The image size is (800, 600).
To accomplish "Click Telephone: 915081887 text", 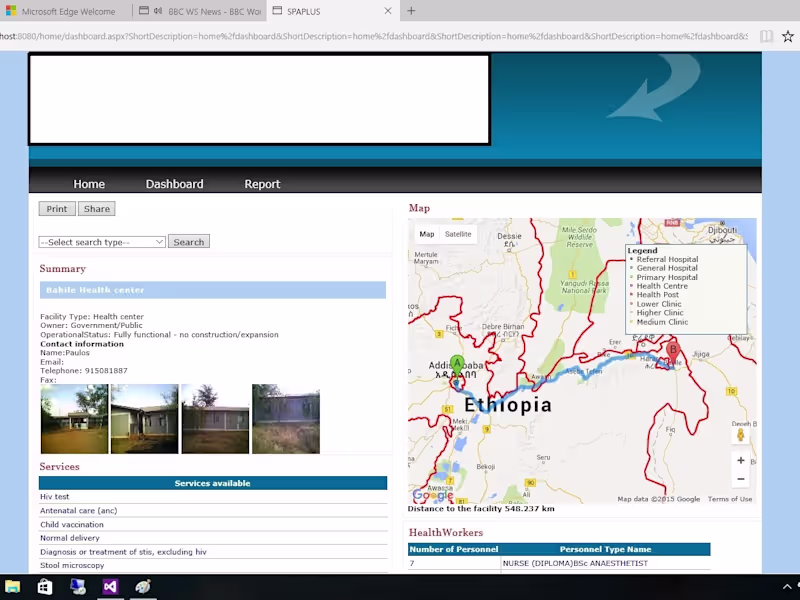I will point(84,371).
